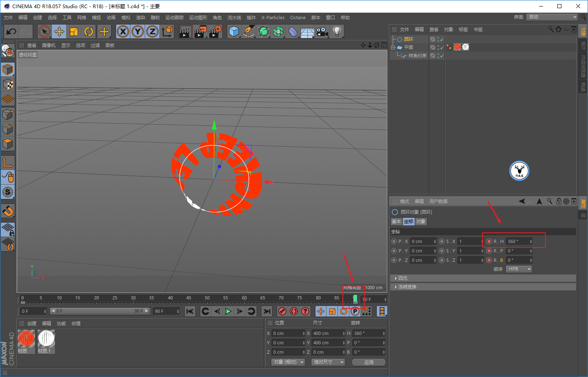The image size is (588, 377).
Task: Open the 界面 layout dropdown
Action: (552, 17)
